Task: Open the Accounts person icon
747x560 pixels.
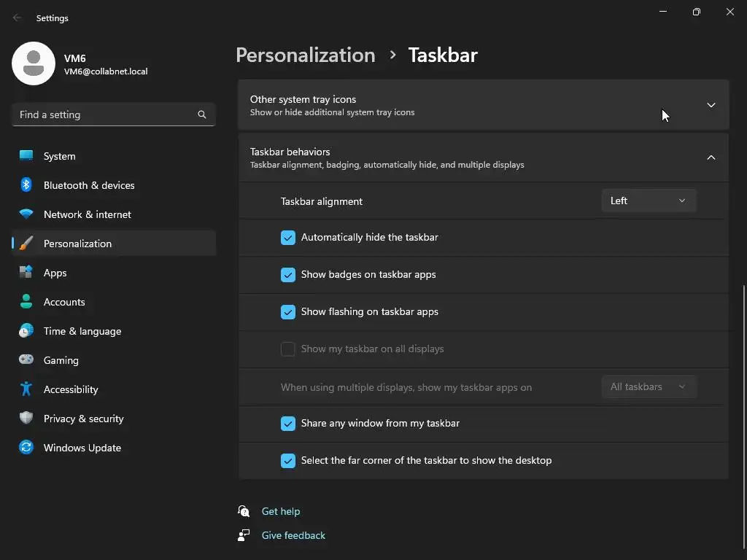Action: [26, 302]
